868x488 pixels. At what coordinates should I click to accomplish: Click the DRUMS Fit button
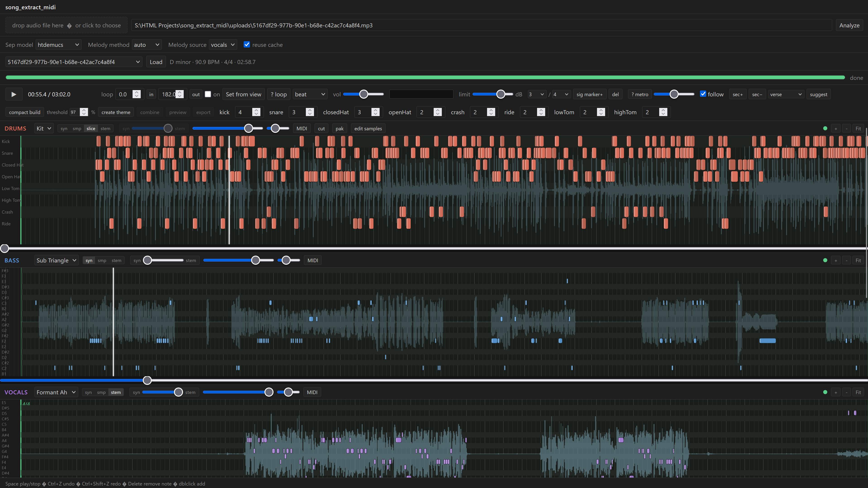(x=858, y=129)
